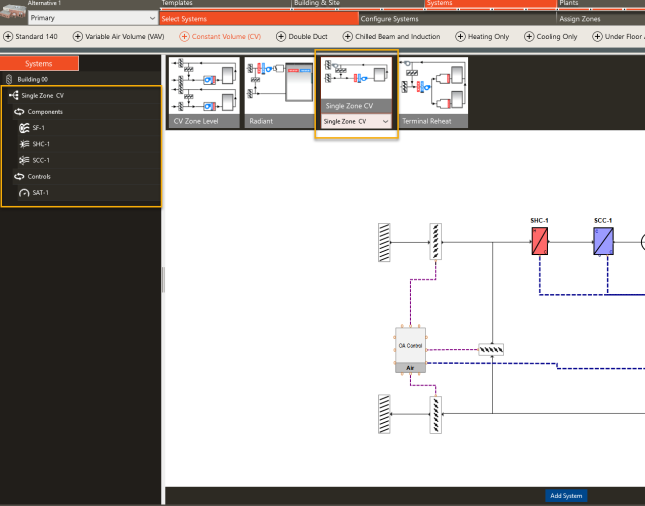Click the Under Floor plus icon

[x=597, y=37]
